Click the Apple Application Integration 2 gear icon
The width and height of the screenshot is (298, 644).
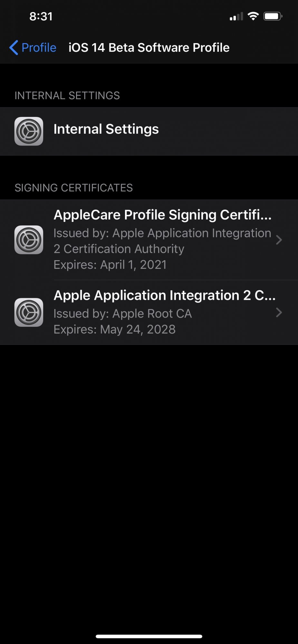[29, 312]
